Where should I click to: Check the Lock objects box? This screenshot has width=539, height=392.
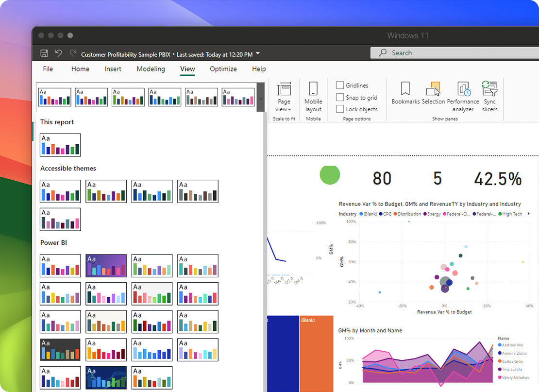340,109
